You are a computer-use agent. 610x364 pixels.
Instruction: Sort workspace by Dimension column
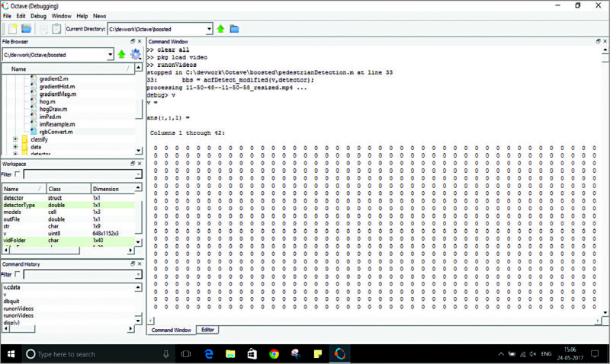[x=111, y=189]
